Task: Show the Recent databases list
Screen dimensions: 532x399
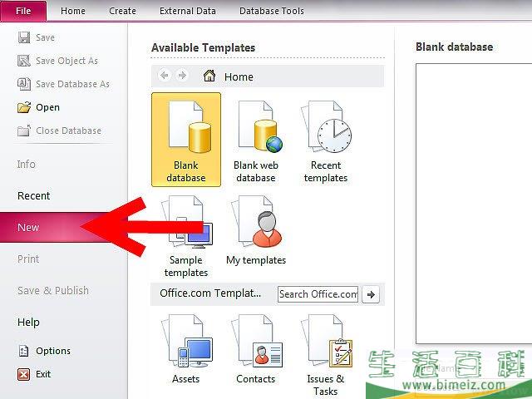Action: (33, 196)
